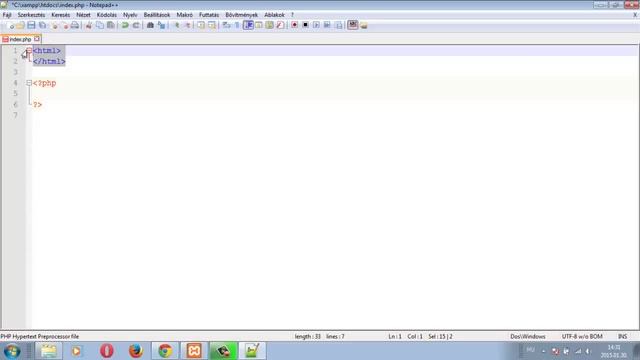
Task: Close document with menu bar X button
Action: 635,15
